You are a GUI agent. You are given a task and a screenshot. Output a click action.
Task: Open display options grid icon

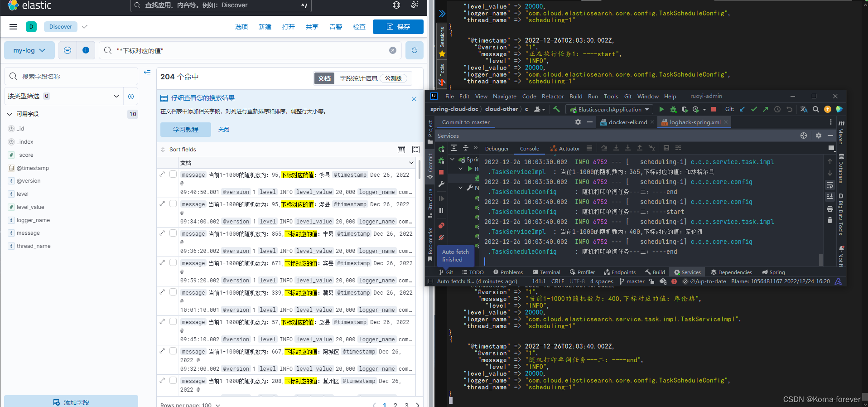coord(401,150)
